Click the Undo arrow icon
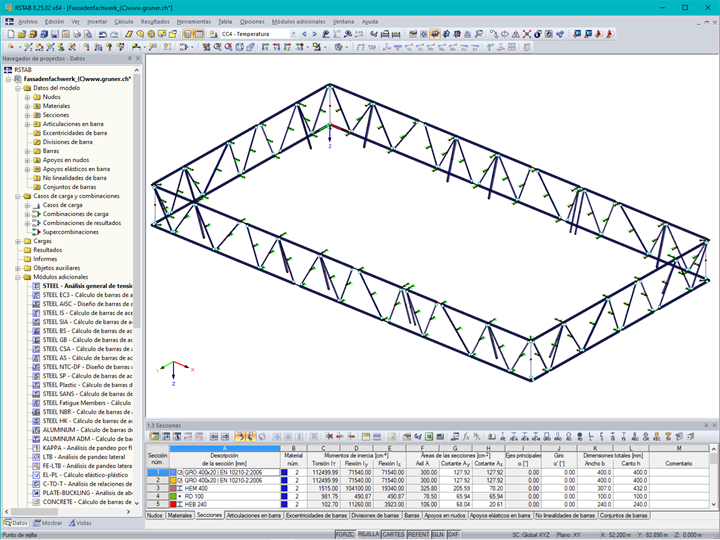This screenshot has width=720, height=540. 103,34
